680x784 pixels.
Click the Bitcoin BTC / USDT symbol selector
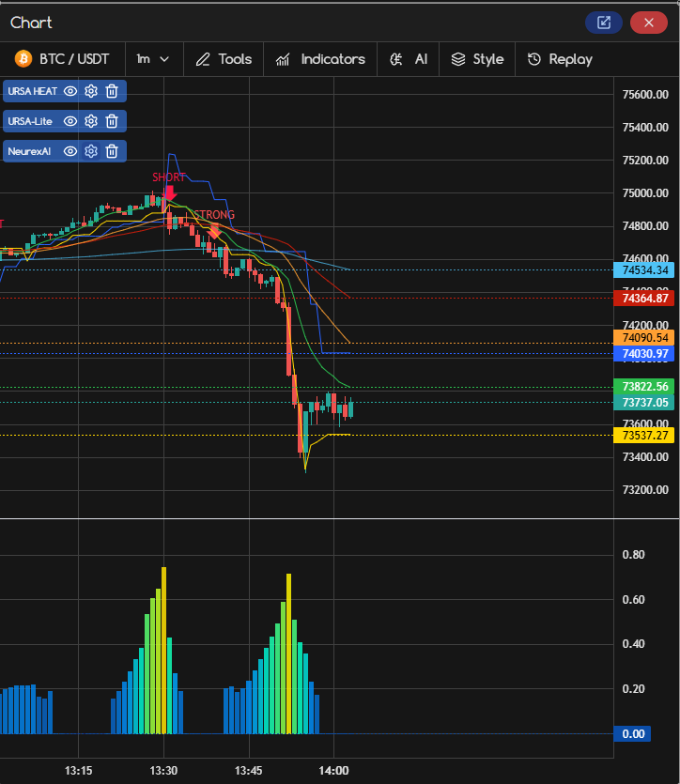point(62,59)
